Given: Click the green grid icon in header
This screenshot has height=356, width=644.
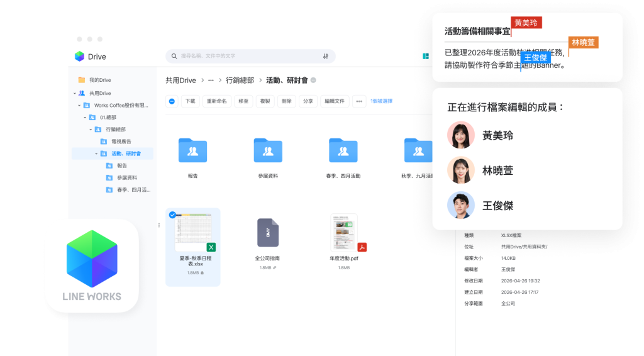Looking at the screenshot, I should pyautogui.click(x=426, y=56).
